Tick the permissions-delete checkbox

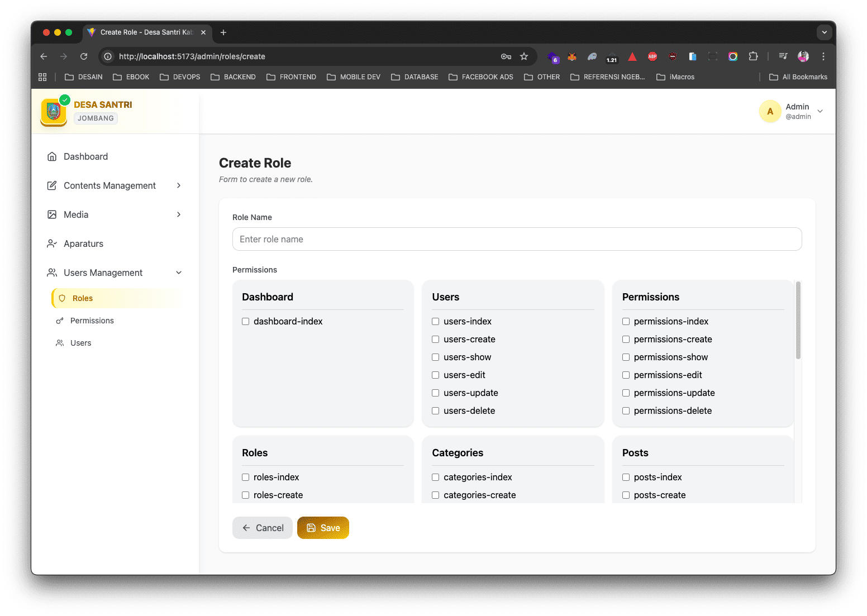tap(626, 410)
